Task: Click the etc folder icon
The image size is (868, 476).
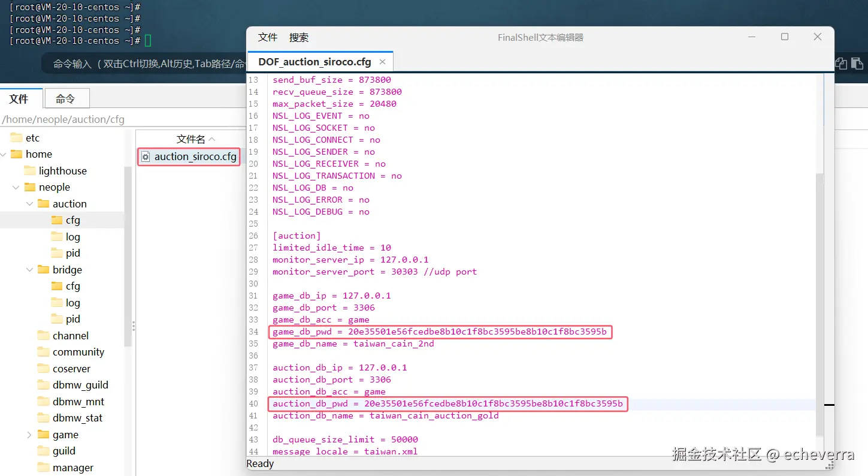Action: point(16,138)
